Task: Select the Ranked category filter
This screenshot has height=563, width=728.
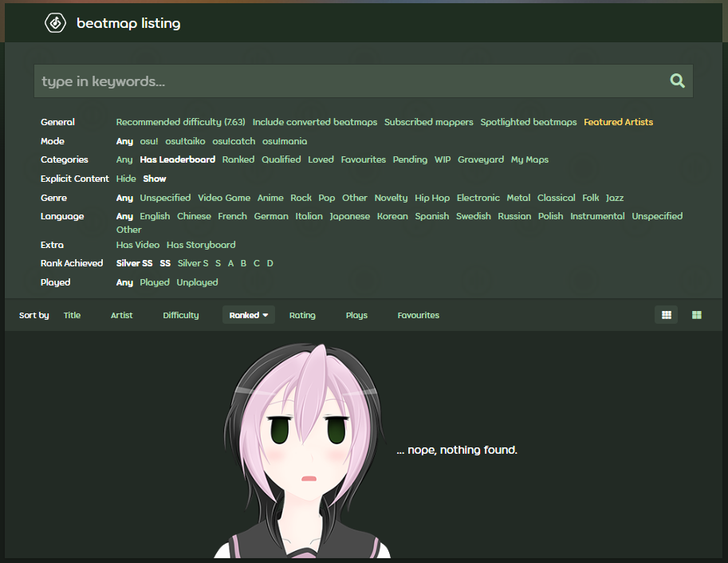Action: point(238,159)
